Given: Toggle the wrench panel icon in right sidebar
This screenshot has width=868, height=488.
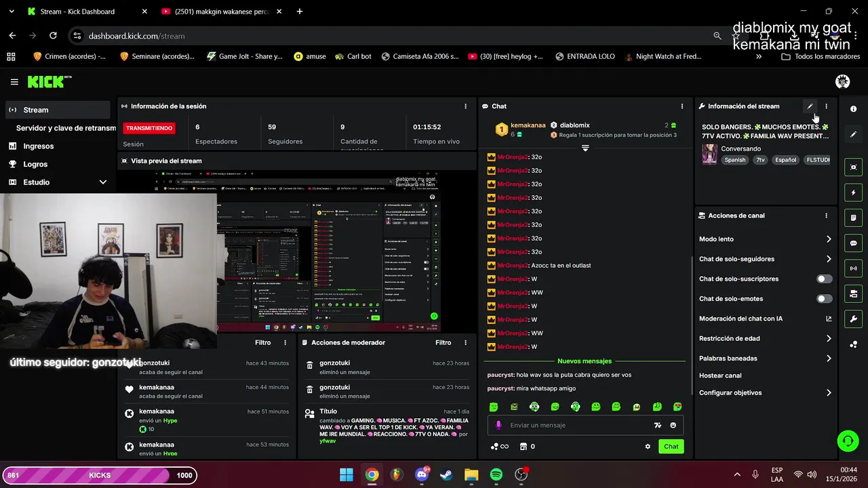Looking at the screenshot, I should (x=853, y=319).
